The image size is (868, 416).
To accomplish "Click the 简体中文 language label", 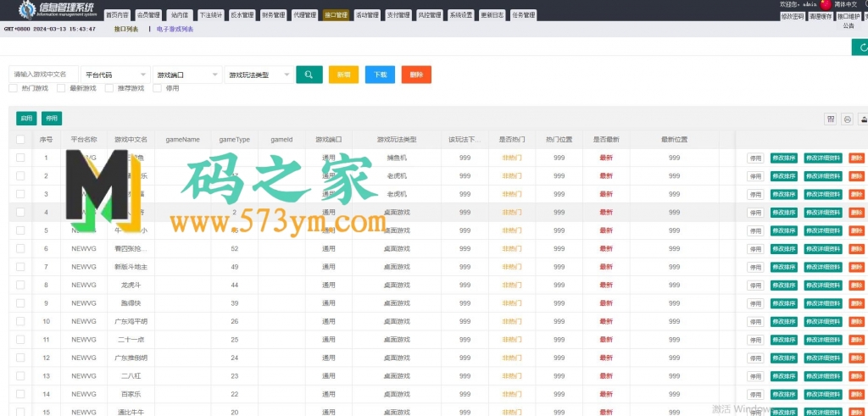I will 845,4.
